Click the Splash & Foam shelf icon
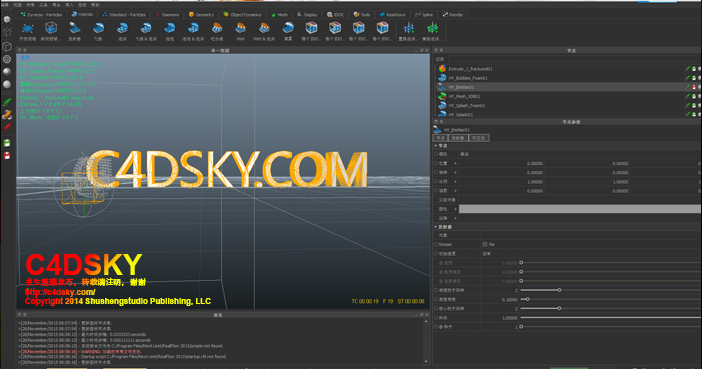The height and width of the screenshot is (369, 702). click(146, 28)
